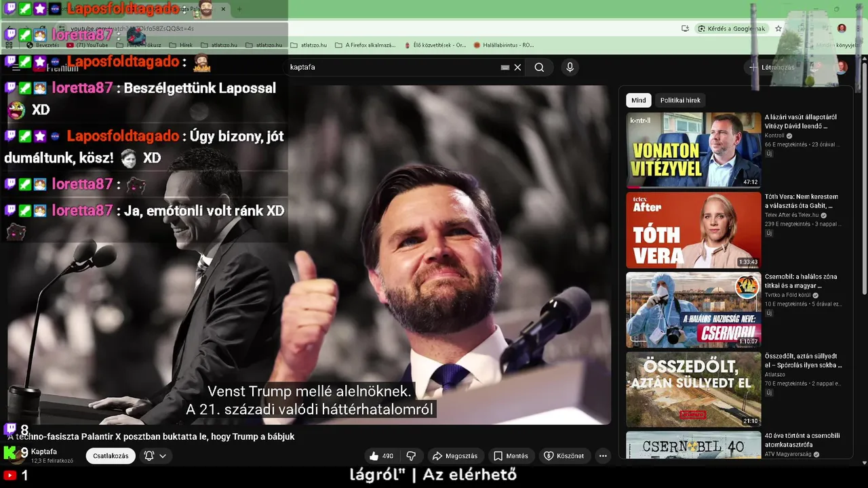Bookmark this page with the star icon
The height and width of the screenshot is (488, 868).
tap(778, 28)
